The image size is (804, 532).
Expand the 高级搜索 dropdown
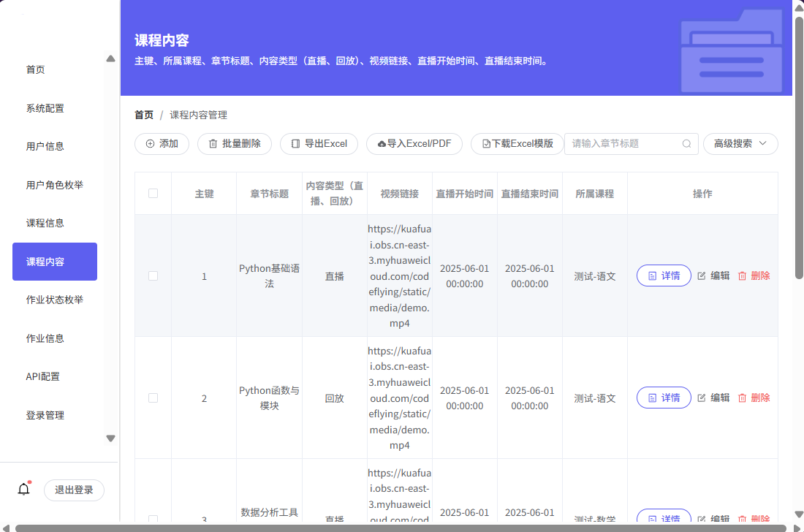[x=740, y=144]
